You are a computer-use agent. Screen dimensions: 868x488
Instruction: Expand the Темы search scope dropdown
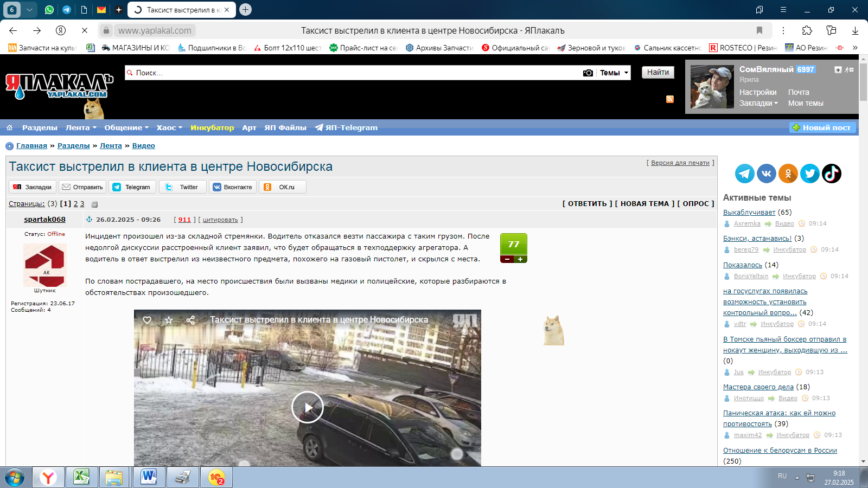614,73
